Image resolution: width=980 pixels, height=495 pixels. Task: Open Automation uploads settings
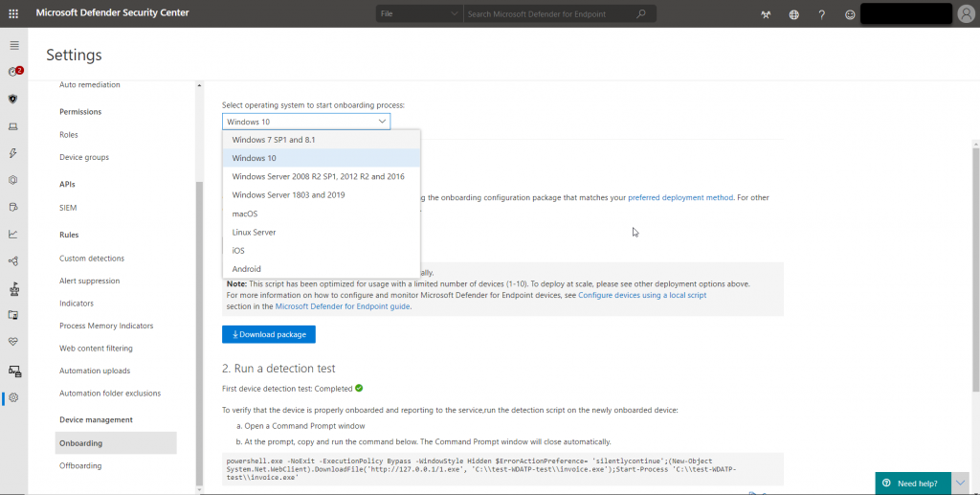pyautogui.click(x=95, y=371)
